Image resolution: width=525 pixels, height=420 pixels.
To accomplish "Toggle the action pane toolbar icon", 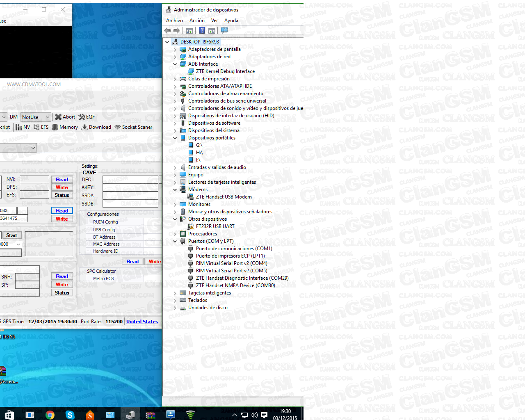I will click(x=212, y=31).
